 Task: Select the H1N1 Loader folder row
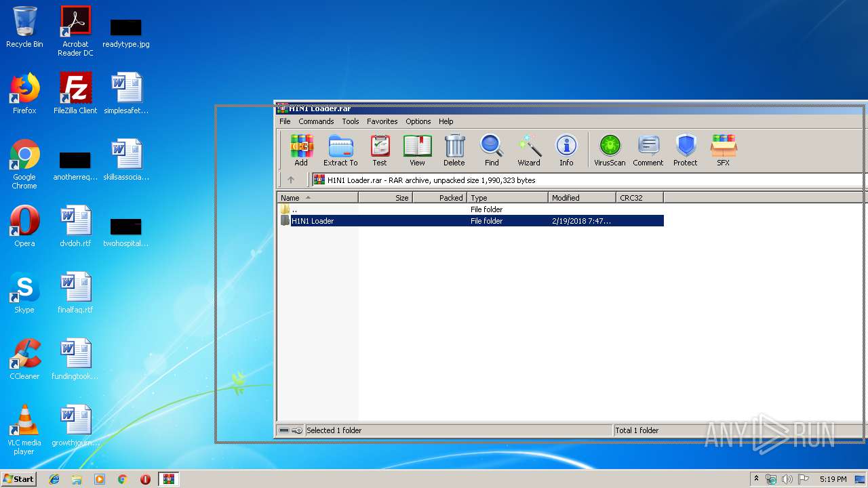pyautogui.click(x=471, y=221)
